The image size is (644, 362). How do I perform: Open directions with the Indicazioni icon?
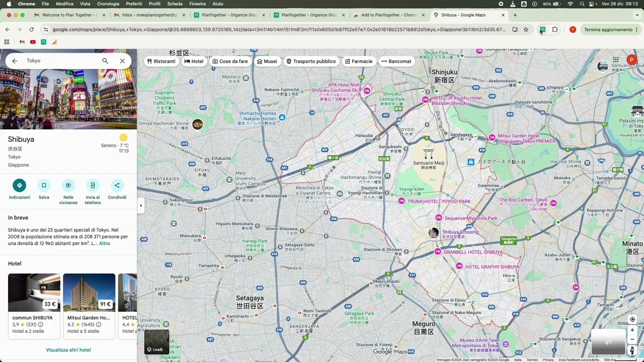click(x=19, y=185)
